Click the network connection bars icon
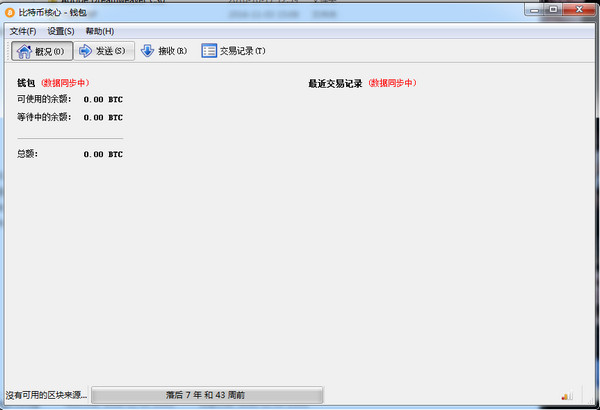The image size is (600, 410). click(x=567, y=396)
